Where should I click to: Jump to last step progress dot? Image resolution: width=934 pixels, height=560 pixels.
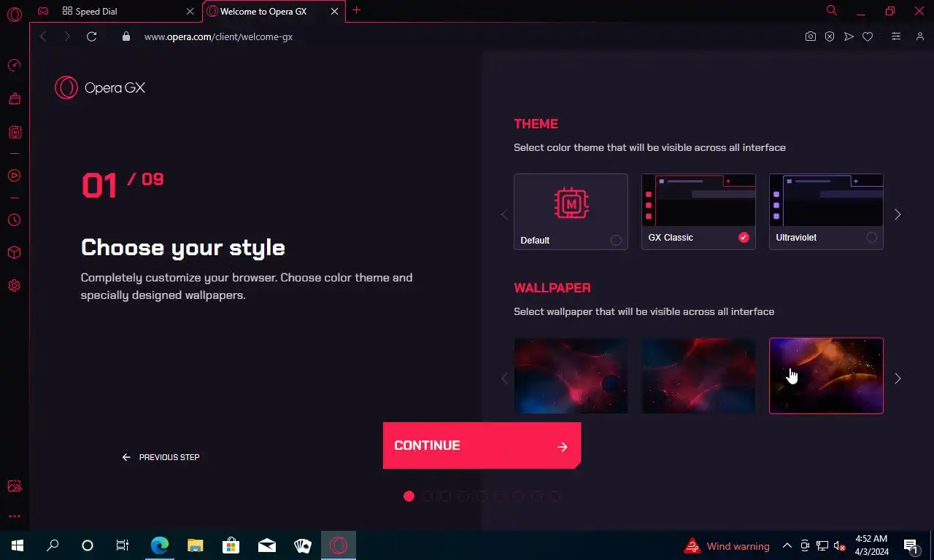[x=555, y=497]
